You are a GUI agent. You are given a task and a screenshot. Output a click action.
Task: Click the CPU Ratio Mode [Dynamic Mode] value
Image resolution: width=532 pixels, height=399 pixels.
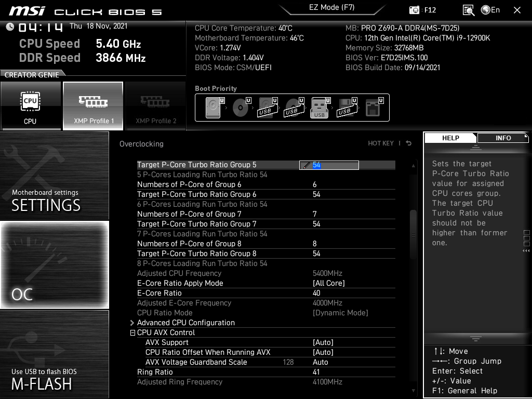340,313
